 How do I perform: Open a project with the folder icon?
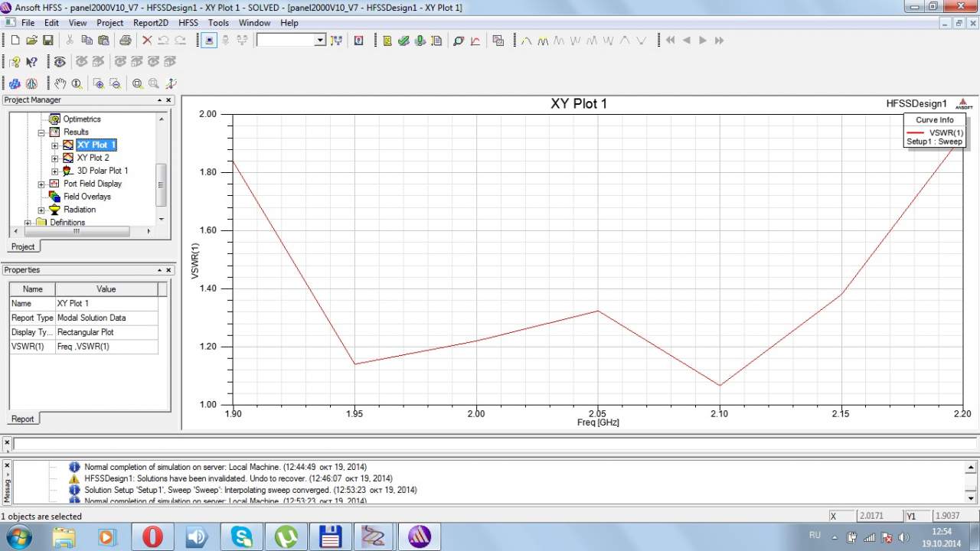click(31, 41)
